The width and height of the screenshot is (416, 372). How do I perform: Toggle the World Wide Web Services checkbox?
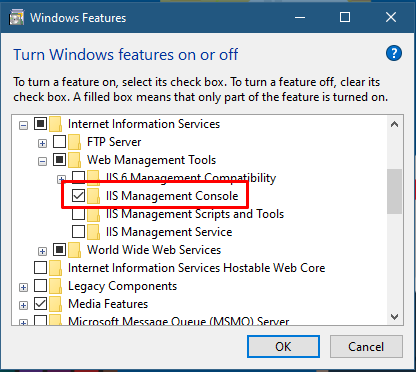coord(59,250)
